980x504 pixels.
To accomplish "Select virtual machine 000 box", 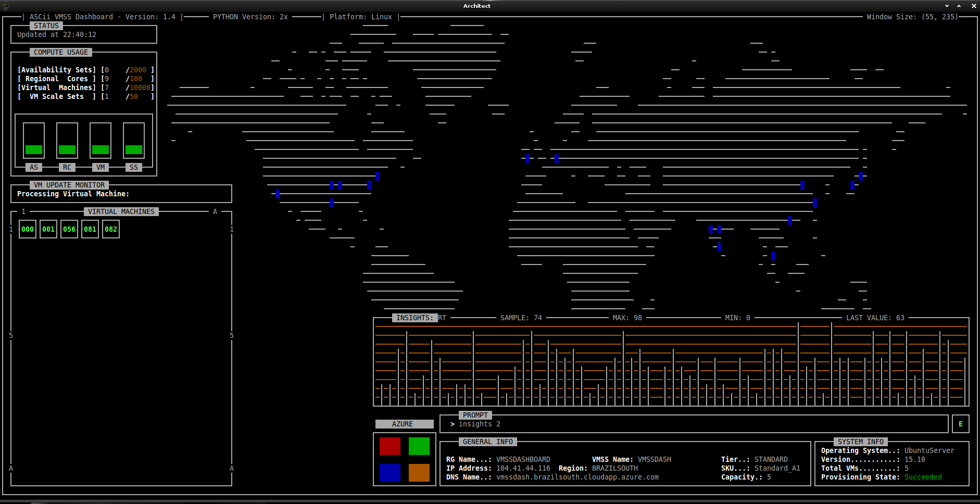I will (28, 229).
